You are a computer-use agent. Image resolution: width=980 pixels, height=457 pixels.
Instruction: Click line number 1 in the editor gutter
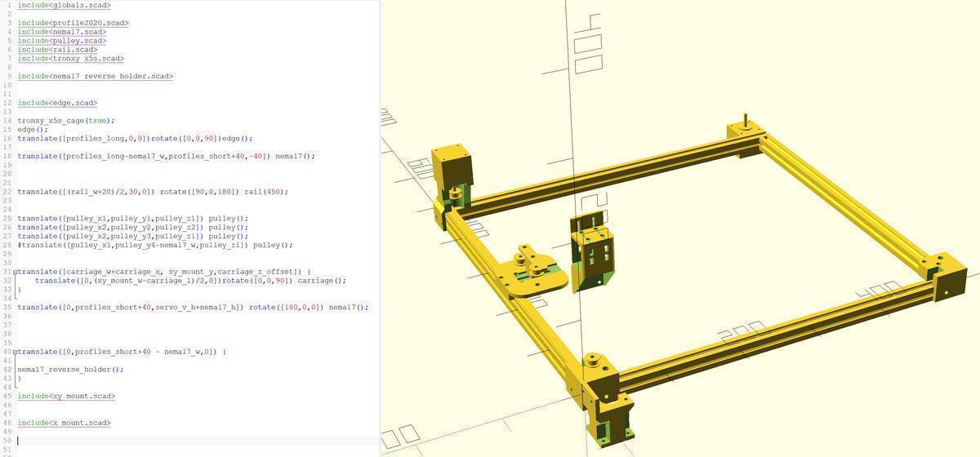pos(7,5)
